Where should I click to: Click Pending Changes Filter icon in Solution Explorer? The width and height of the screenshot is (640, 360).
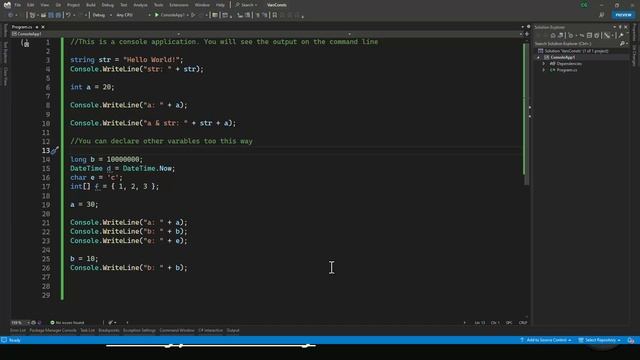click(571, 36)
